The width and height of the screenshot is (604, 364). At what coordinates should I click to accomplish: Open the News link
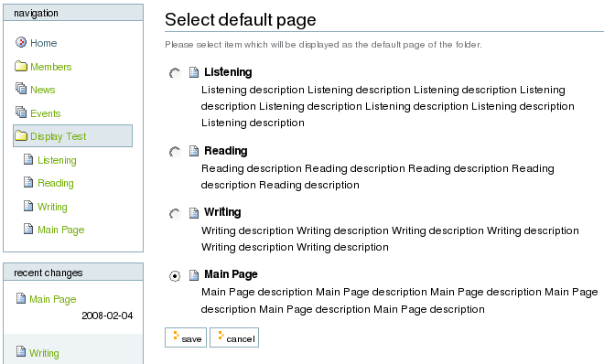(43, 90)
